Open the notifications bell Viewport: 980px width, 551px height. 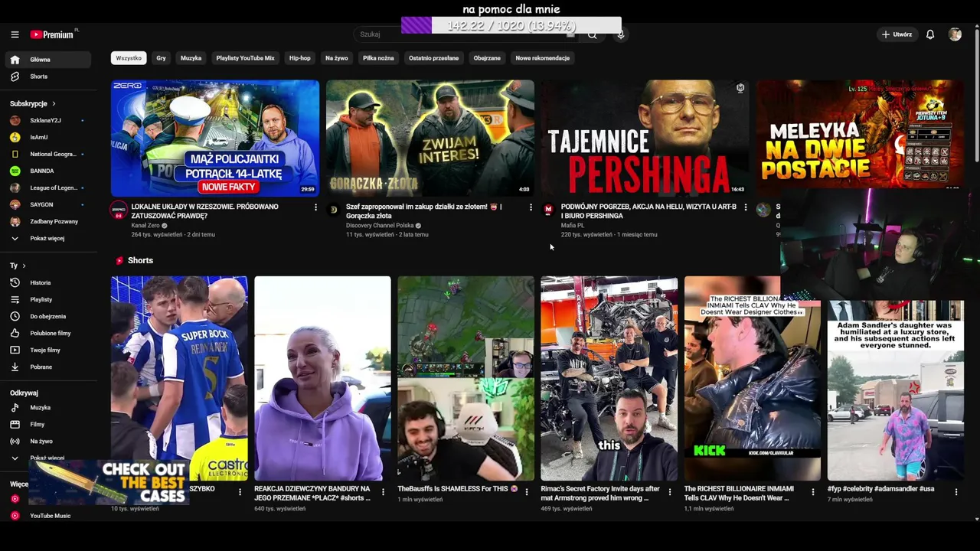pyautogui.click(x=930, y=34)
